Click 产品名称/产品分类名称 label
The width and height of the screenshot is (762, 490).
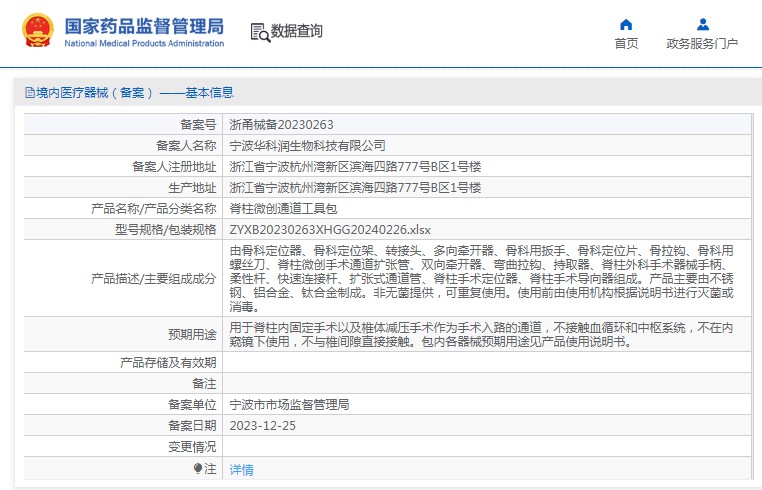154,209
